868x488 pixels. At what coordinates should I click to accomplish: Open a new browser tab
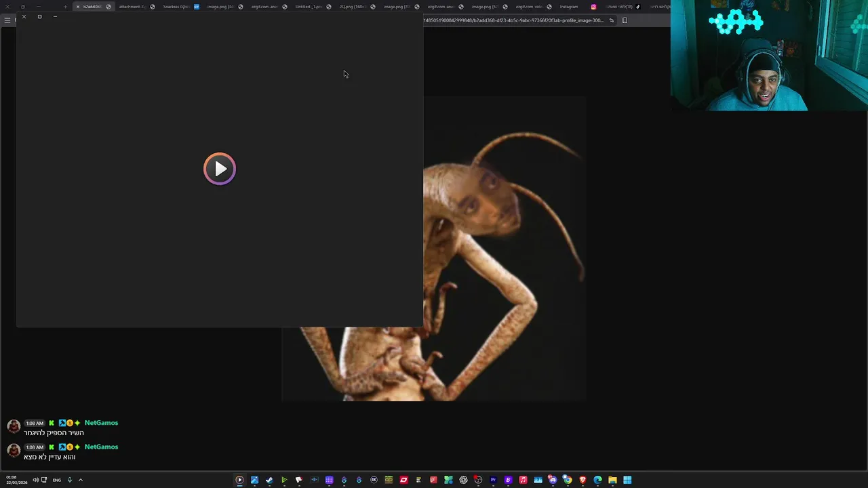pyautogui.click(x=65, y=7)
